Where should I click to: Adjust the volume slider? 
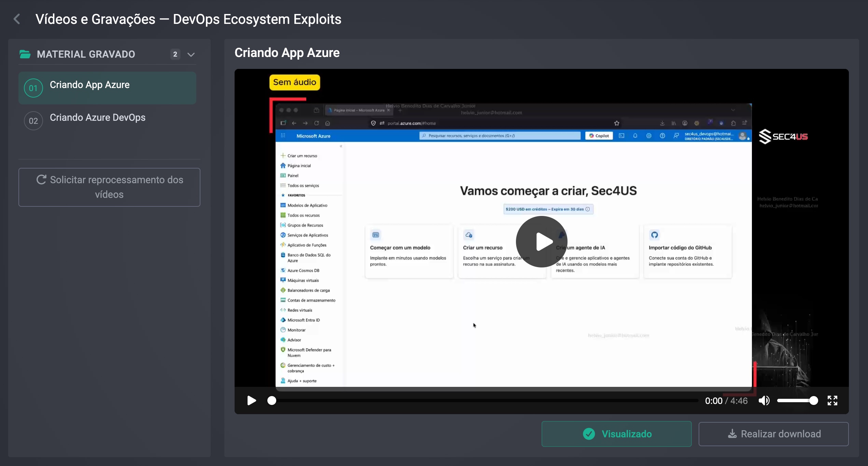tap(797, 401)
